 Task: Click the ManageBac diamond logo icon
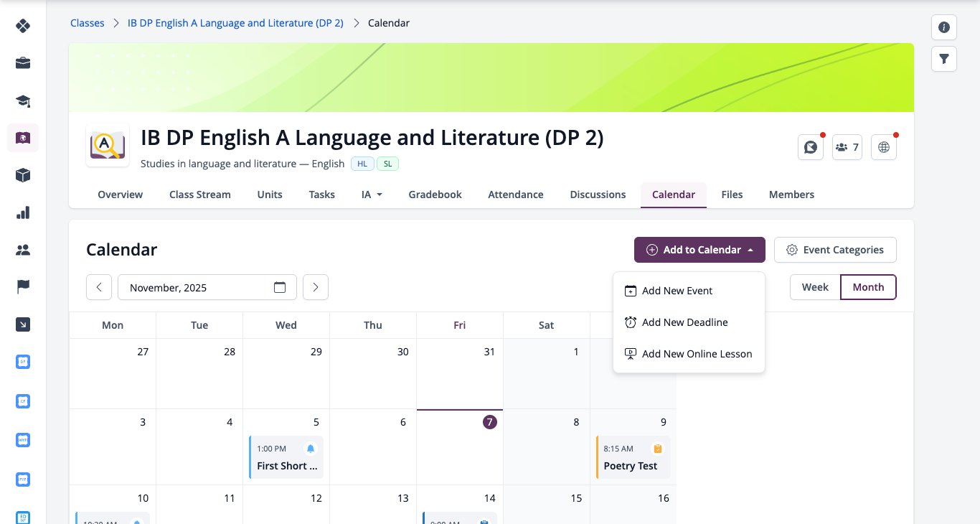coord(23,27)
